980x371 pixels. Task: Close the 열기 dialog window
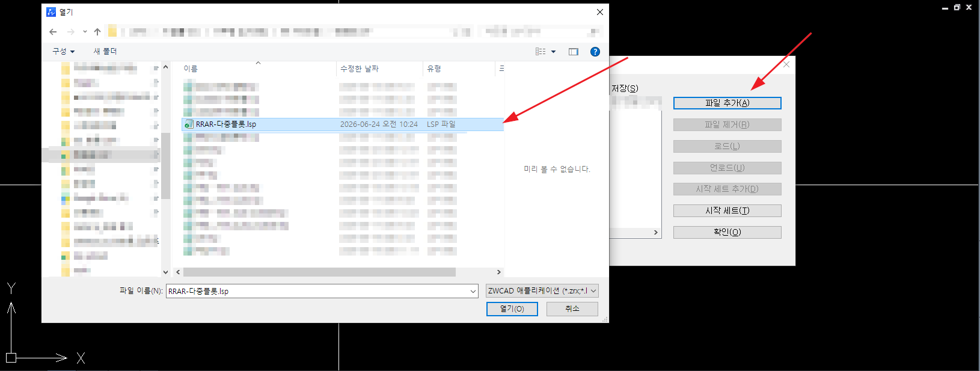tap(600, 12)
